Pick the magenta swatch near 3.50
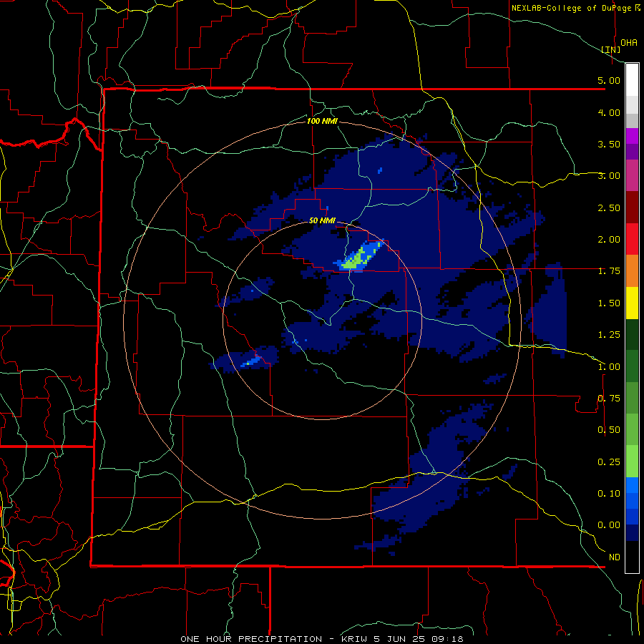The height and width of the screenshot is (644, 644). [x=632, y=136]
